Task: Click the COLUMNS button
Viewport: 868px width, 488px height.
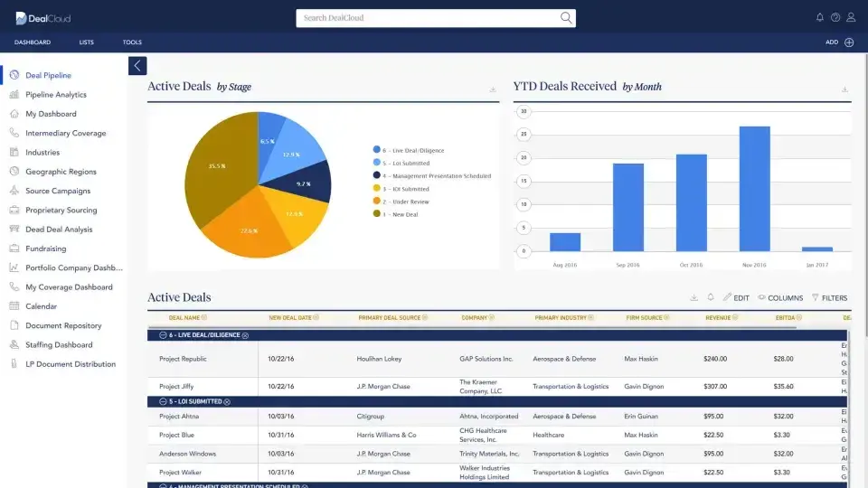Action: [x=780, y=297]
